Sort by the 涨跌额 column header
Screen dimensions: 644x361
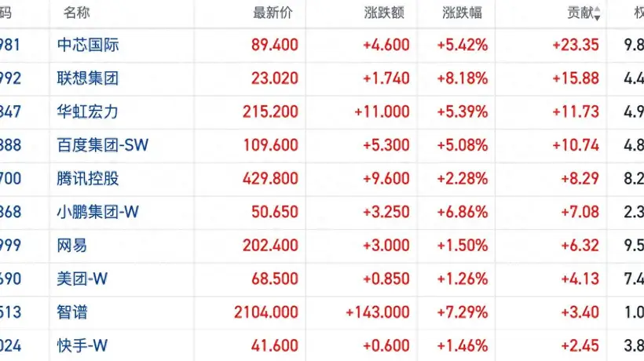(x=384, y=13)
